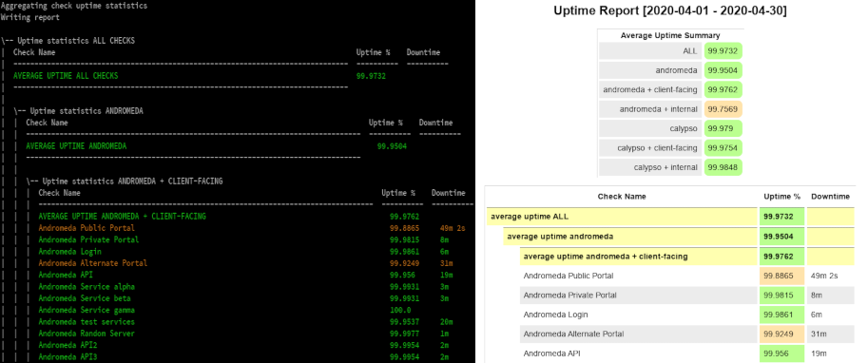Click the 'Andromeda API' terminal row name
868x363 pixels.
tap(66, 275)
